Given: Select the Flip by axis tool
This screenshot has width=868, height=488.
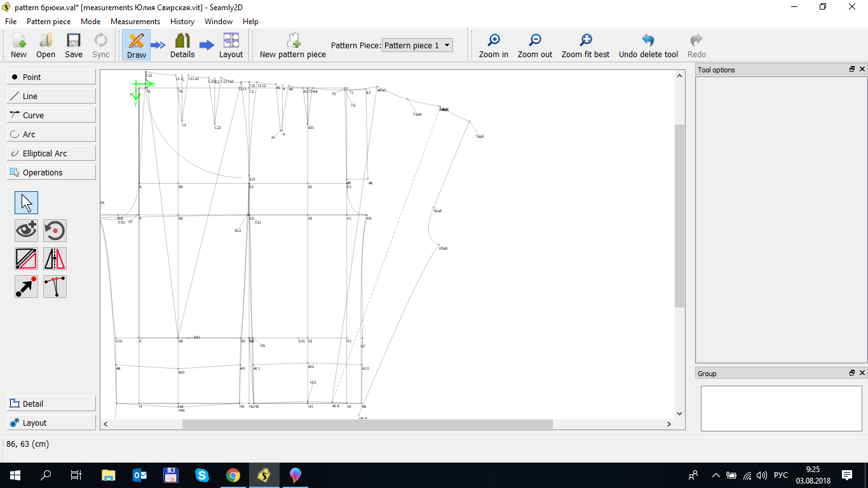Looking at the screenshot, I should click(x=55, y=259).
